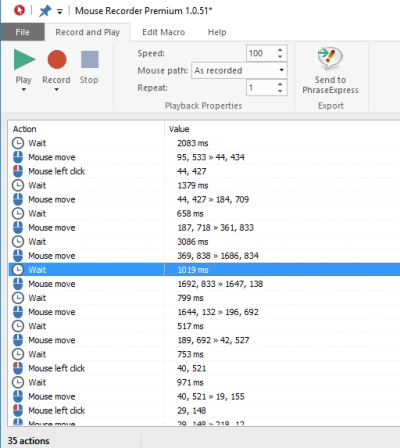Click value text "2083 ms"

[193, 143]
